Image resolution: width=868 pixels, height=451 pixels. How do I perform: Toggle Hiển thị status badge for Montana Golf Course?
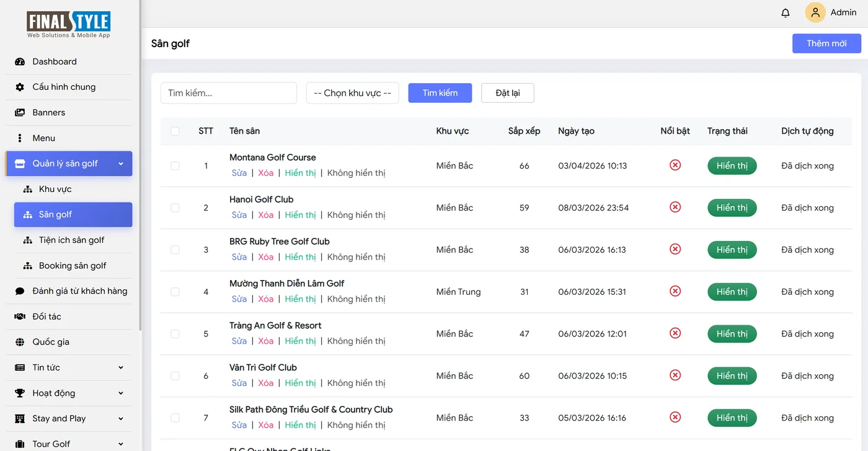point(732,165)
